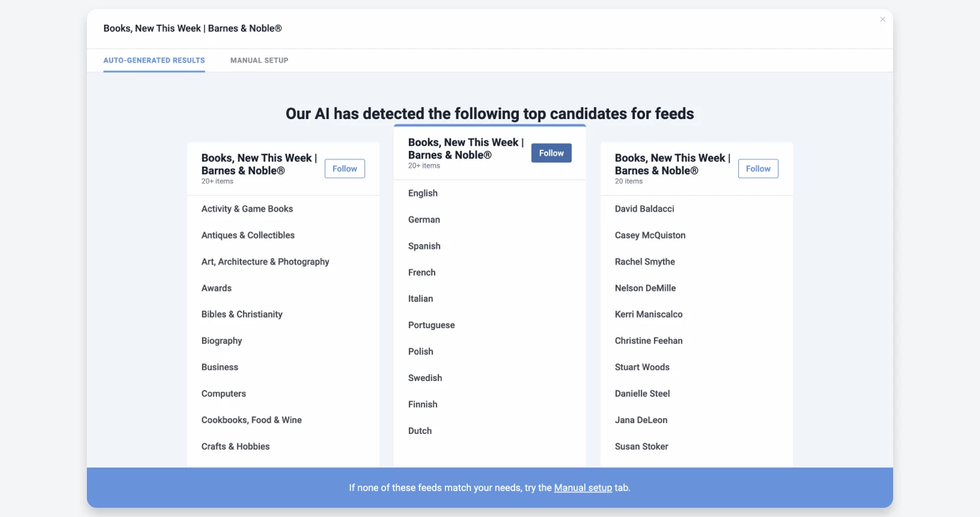
Task: Open the David Baldacci entry
Action: (x=644, y=209)
